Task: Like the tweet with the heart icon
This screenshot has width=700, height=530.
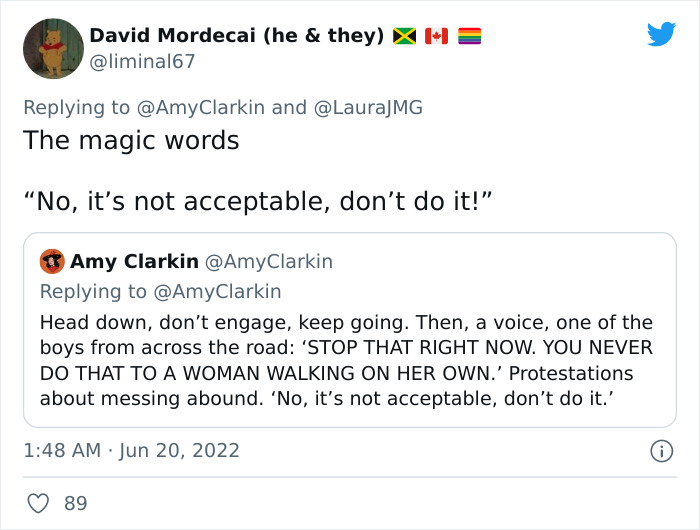Action: (x=39, y=503)
